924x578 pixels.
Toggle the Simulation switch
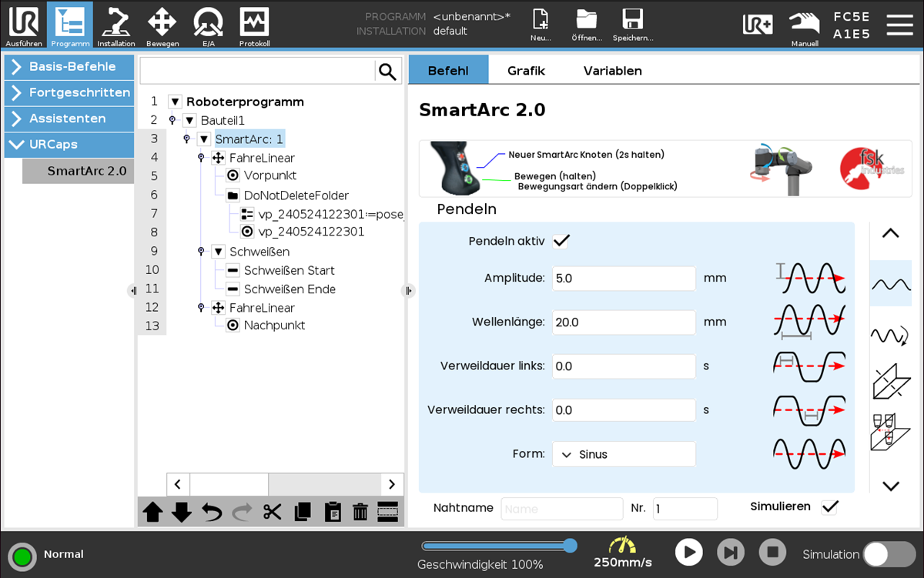pos(888,554)
